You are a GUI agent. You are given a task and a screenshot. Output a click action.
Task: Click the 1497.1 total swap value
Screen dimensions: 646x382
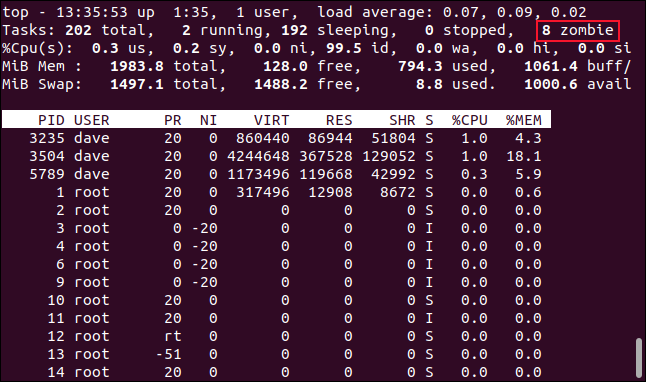(137, 84)
